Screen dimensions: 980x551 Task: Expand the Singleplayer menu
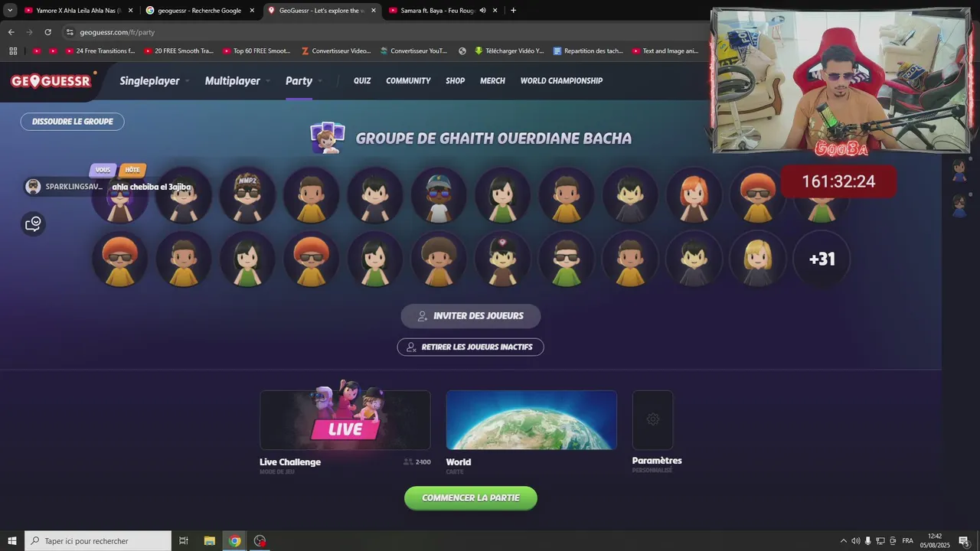pos(154,80)
